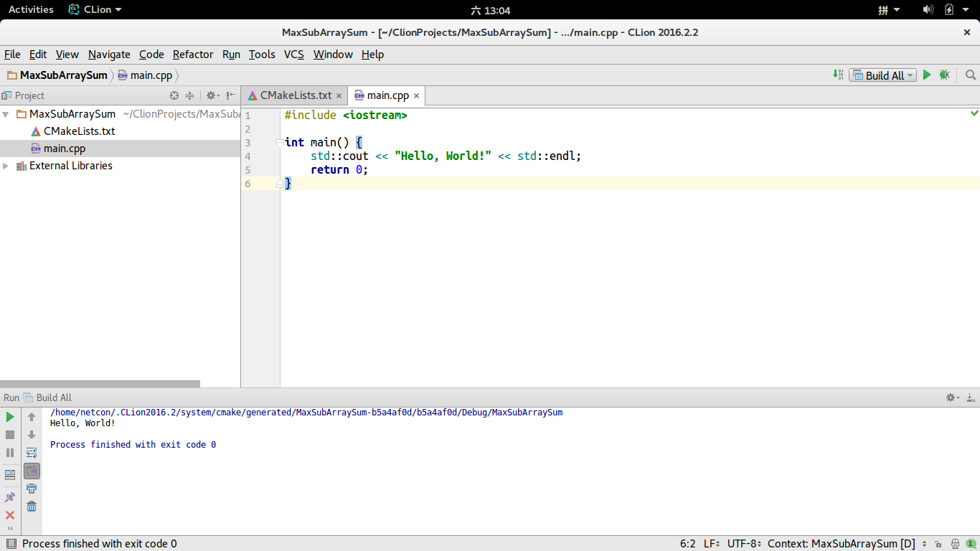980x551 pixels.
Task: Open the GNOME Activities overview
Action: [x=31, y=9]
